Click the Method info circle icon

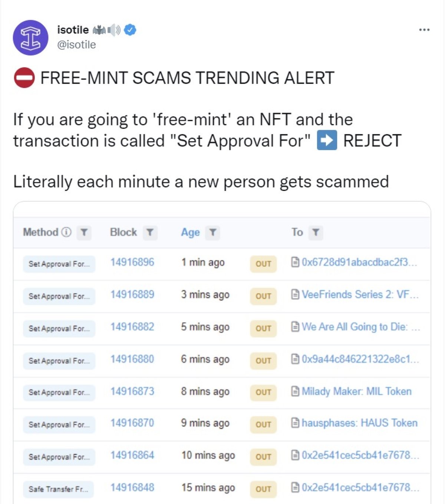coord(66,232)
